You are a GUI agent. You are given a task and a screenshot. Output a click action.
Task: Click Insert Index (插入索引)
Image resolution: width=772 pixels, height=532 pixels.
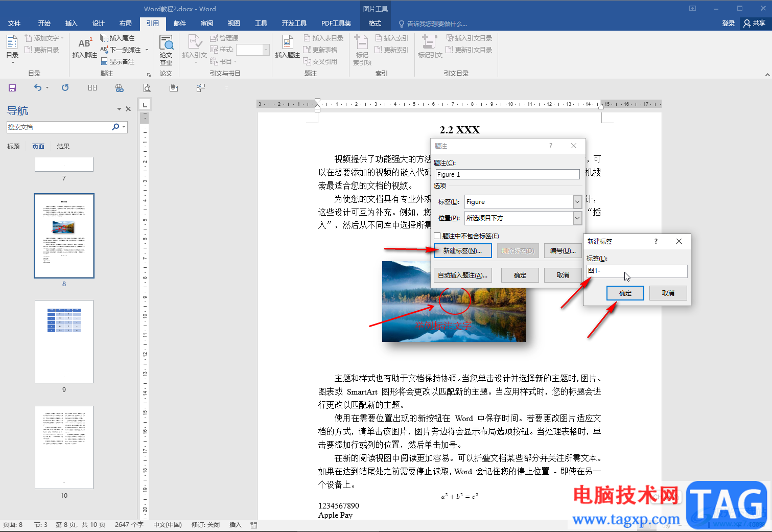coord(392,38)
